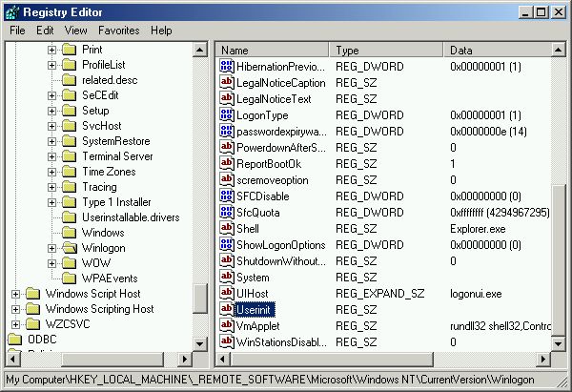Viewport: 572px width, 392px height.
Task: Click the Userinit string value icon
Action: point(227,309)
